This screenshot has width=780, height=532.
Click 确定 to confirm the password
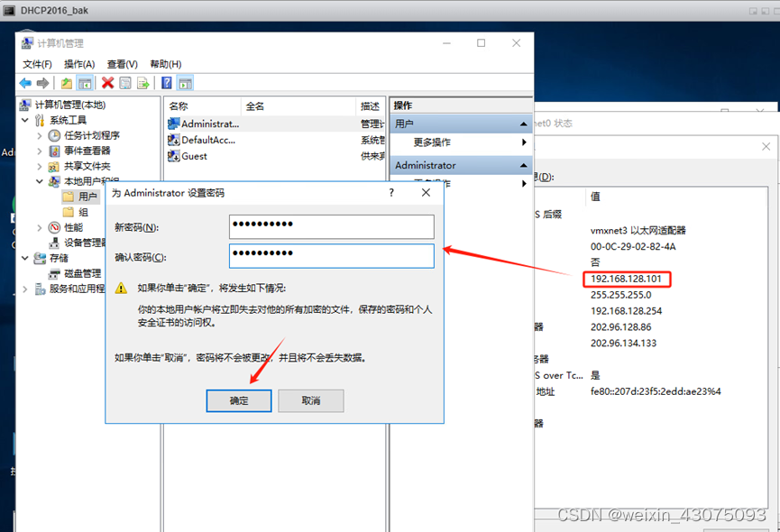click(x=239, y=400)
